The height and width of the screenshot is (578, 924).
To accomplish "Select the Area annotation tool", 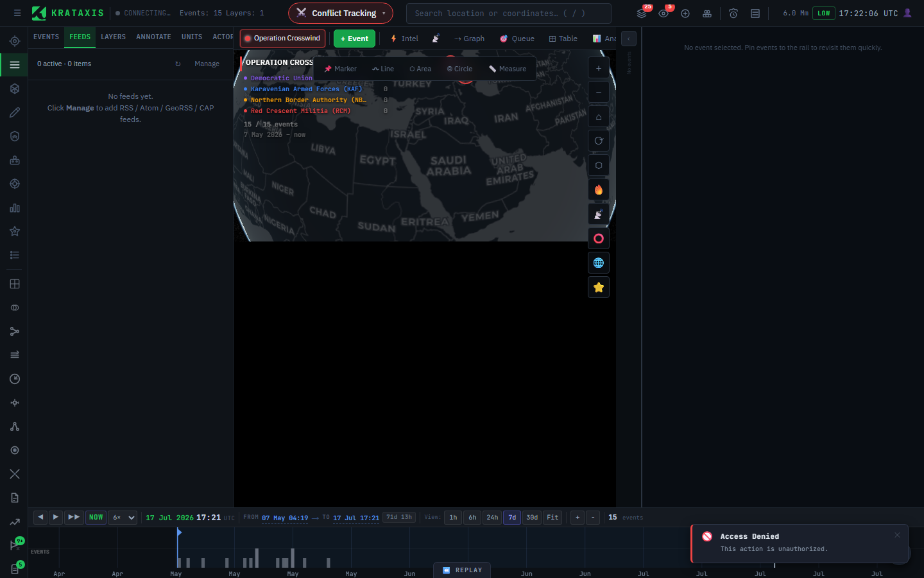I will (x=420, y=69).
